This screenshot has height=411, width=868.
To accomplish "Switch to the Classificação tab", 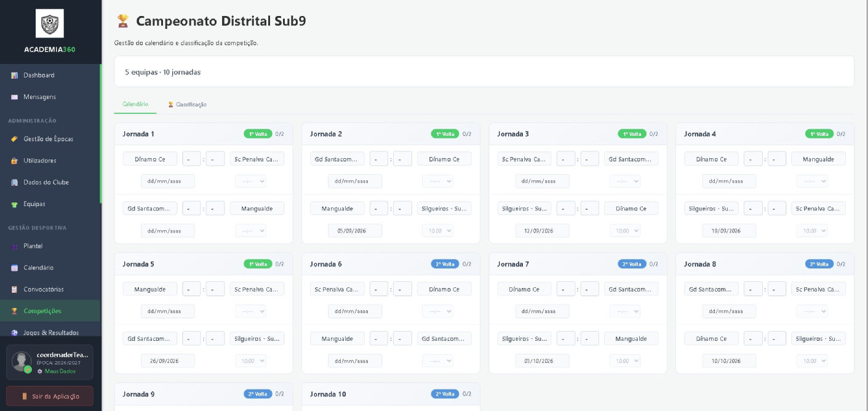I will (x=187, y=105).
